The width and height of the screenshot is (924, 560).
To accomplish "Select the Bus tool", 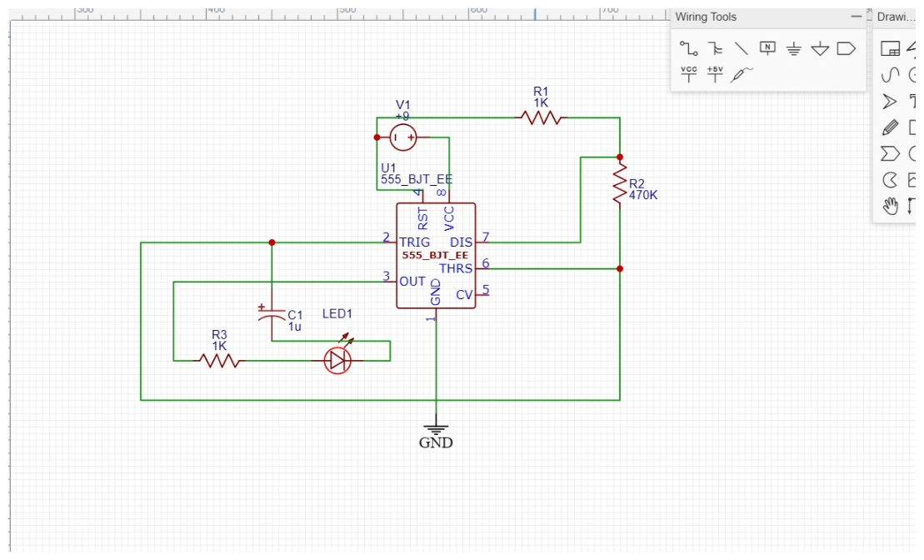I will (714, 48).
